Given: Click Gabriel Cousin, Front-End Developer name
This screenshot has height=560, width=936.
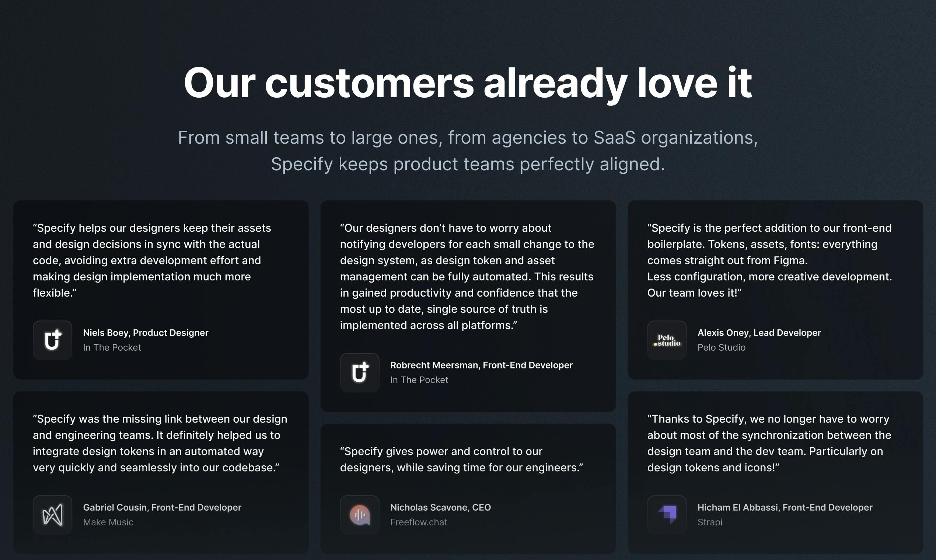Looking at the screenshot, I should click(x=162, y=507).
